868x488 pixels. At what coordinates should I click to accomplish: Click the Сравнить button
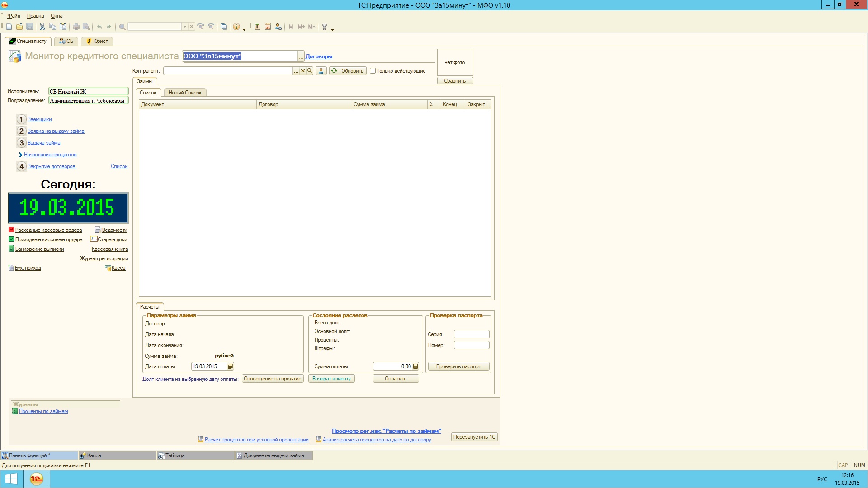tap(455, 81)
